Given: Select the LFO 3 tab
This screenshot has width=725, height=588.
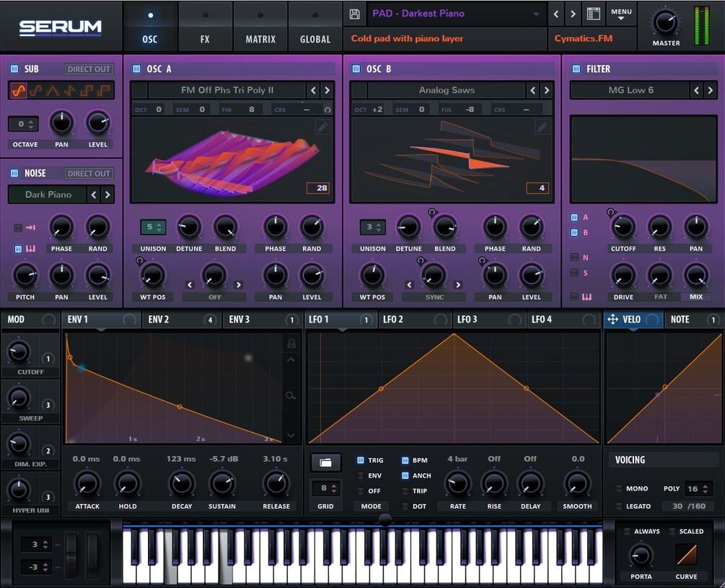Looking at the screenshot, I should pyautogui.click(x=489, y=320).
